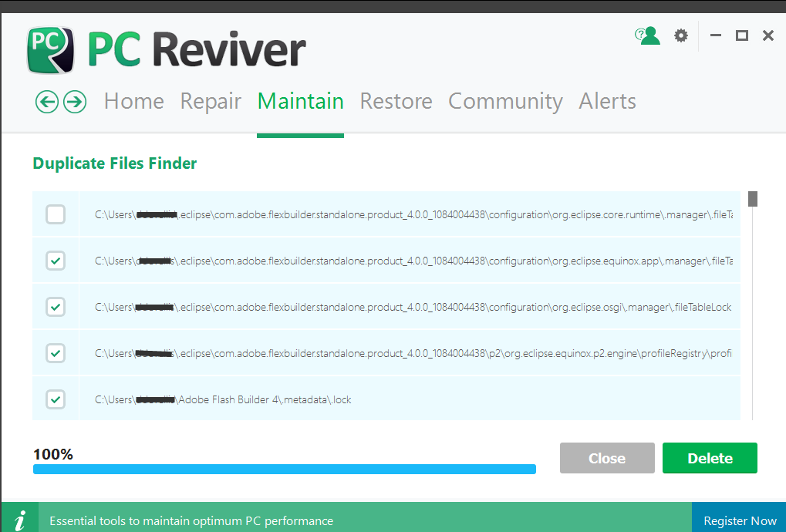Click the Close button
This screenshot has width=786, height=532.
607,458
